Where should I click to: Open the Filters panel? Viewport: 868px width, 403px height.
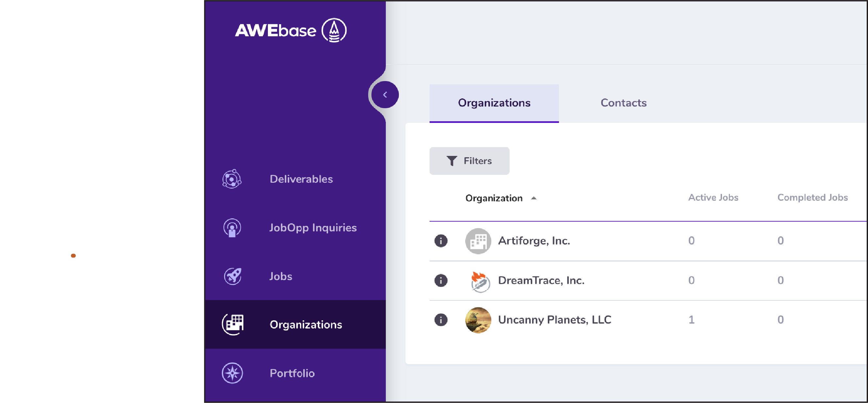click(469, 161)
